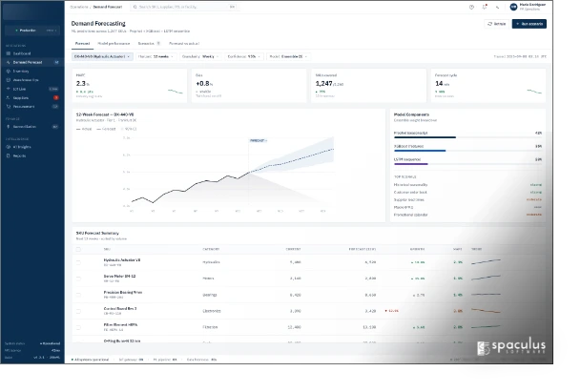Switch to the Forecast vs actual tab
581x392 pixels.
[x=184, y=43]
